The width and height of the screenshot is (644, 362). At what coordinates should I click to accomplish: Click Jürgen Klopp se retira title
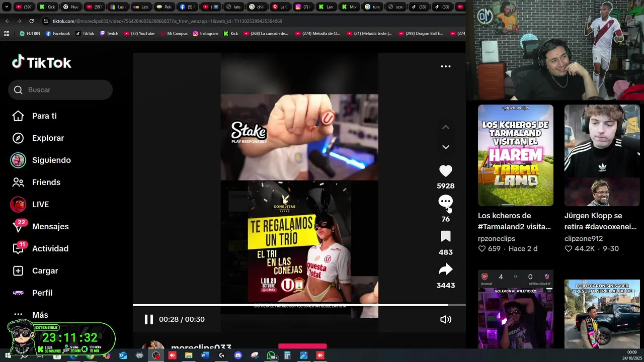coord(600,221)
